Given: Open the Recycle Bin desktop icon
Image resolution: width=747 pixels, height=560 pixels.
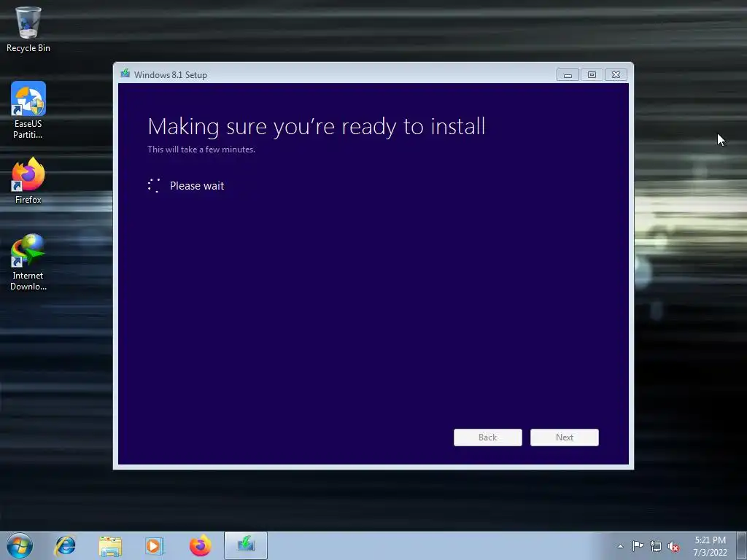Looking at the screenshot, I should pyautogui.click(x=28, y=28).
